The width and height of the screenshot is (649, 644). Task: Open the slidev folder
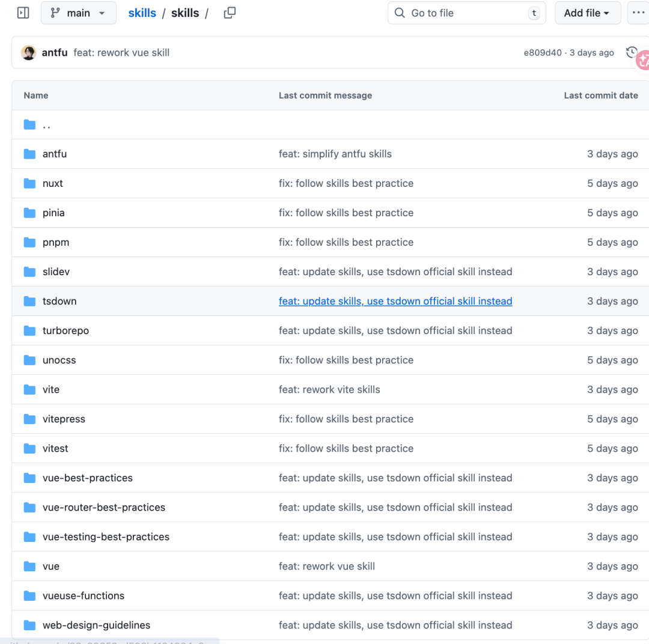[x=56, y=272]
